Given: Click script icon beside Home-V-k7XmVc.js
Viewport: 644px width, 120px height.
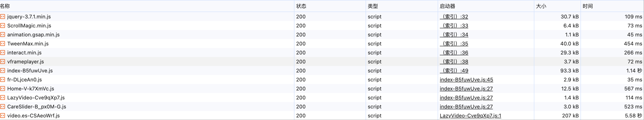Looking at the screenshot, I should (3, 89).
